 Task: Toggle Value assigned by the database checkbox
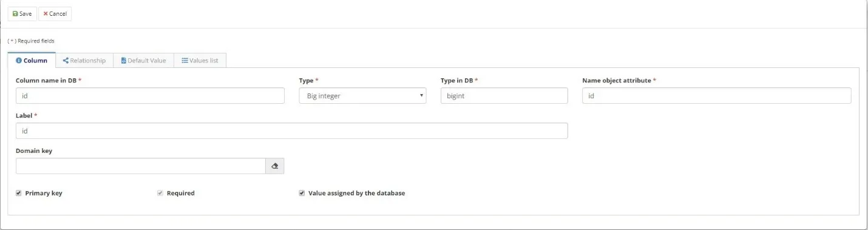tap(302, 193)
